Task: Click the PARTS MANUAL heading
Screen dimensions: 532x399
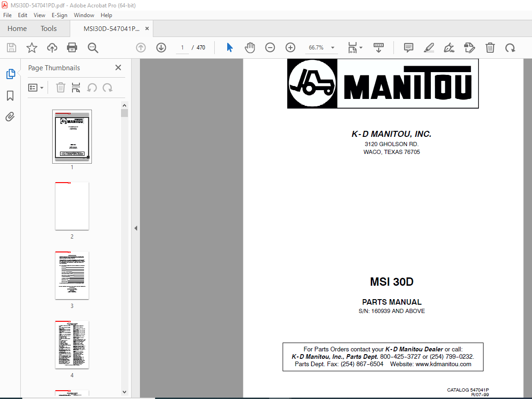Action: pos(392,302)
